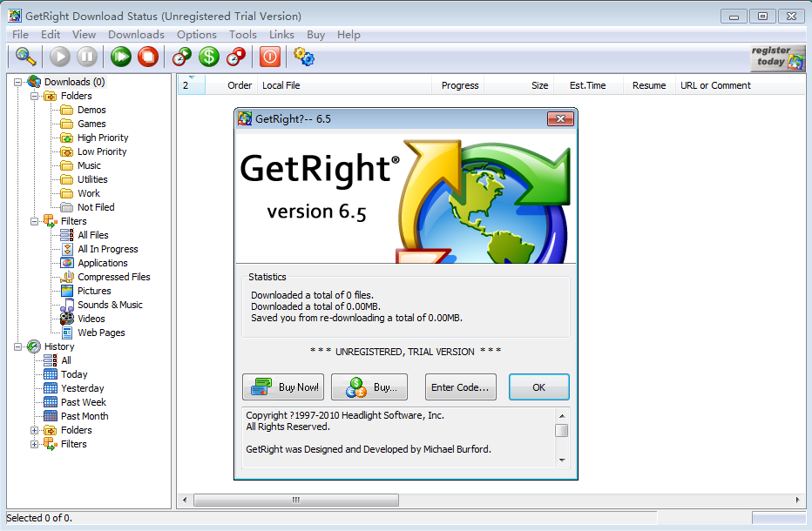The width and height of the screenshot is (812, 531).
Task: Sort by the Est.Time column header
Action: pos(588,85)
